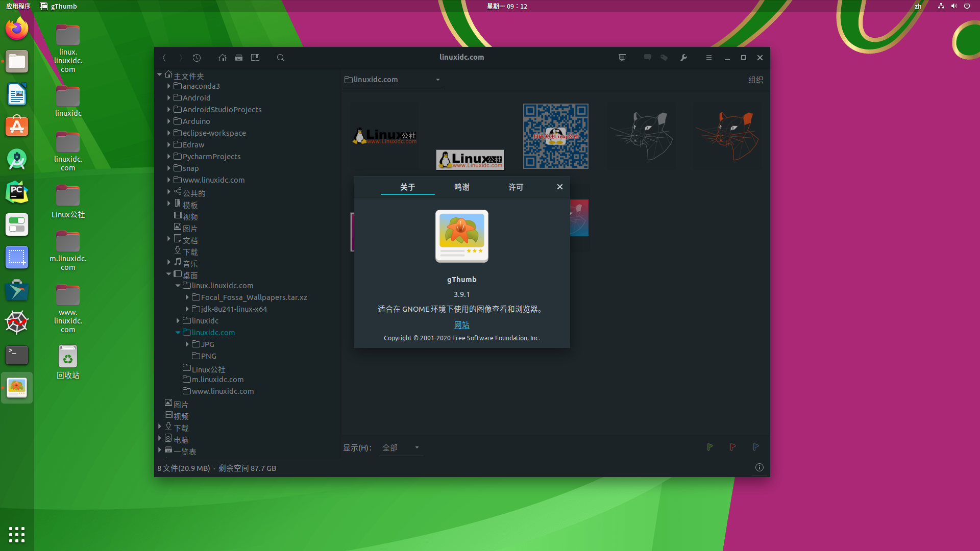Open Files manager from the dock
Screen dimensions: 980x551
click(x=17, y=62)
